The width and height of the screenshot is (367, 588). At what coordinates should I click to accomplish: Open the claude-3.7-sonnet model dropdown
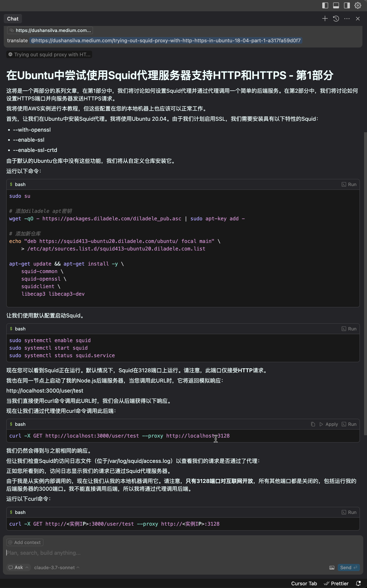[x=57, y=567]
